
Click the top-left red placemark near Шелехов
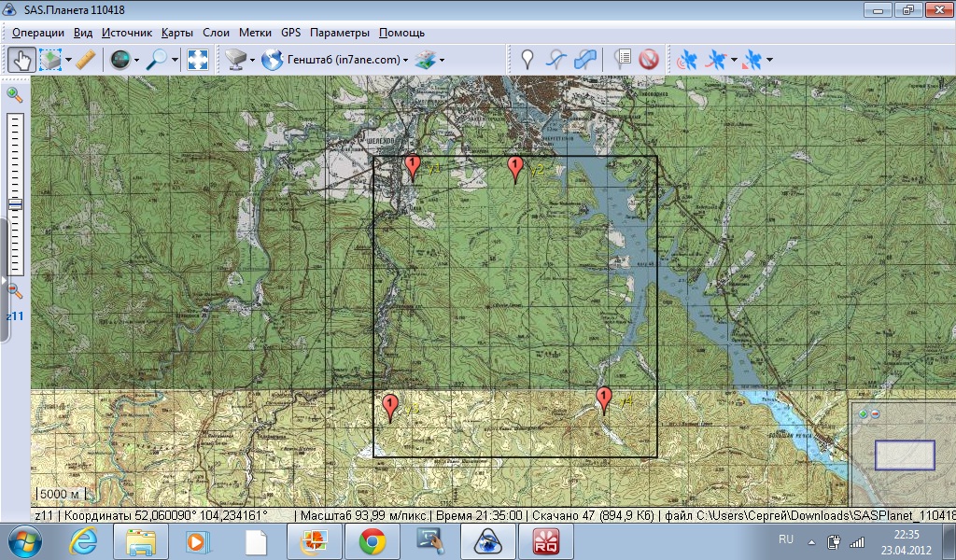(412, 167)
